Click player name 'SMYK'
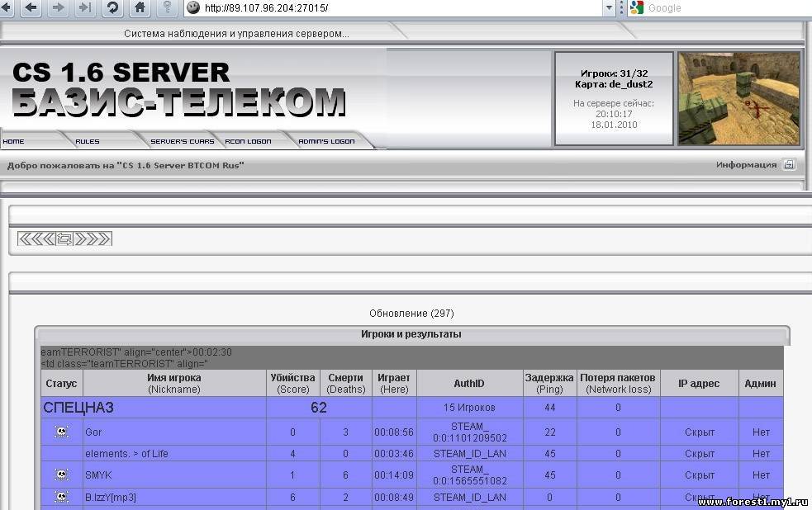Screen dimensions: 812x510 coord(98,475)
